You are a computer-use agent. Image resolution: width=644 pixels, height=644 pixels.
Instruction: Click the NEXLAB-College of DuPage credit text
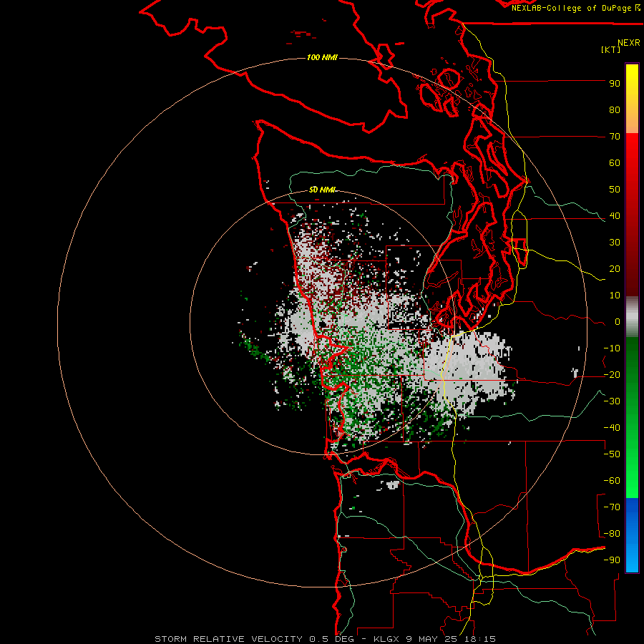575,8
